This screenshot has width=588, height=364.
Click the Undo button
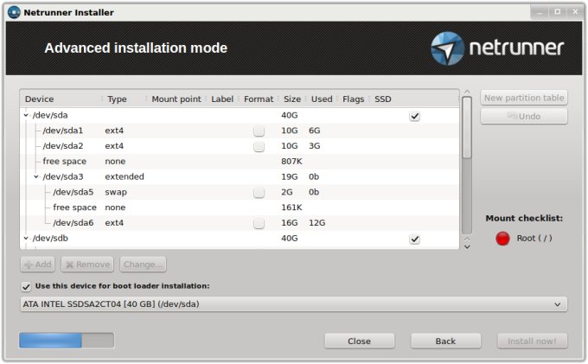coord(524,116)
